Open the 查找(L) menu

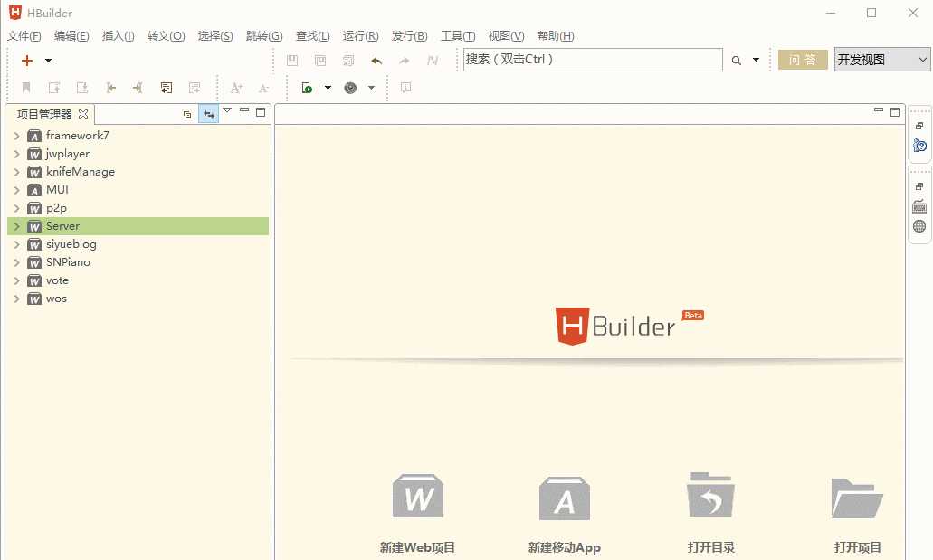[312, 35]
